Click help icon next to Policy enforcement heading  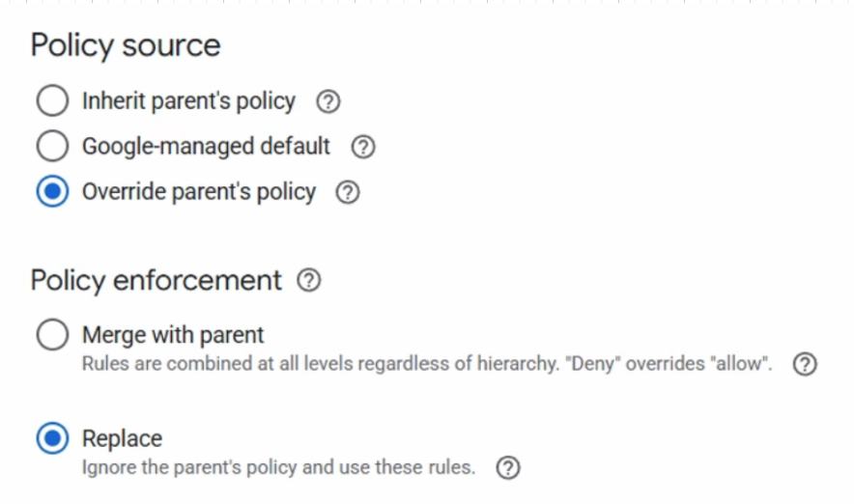point(309,280)
